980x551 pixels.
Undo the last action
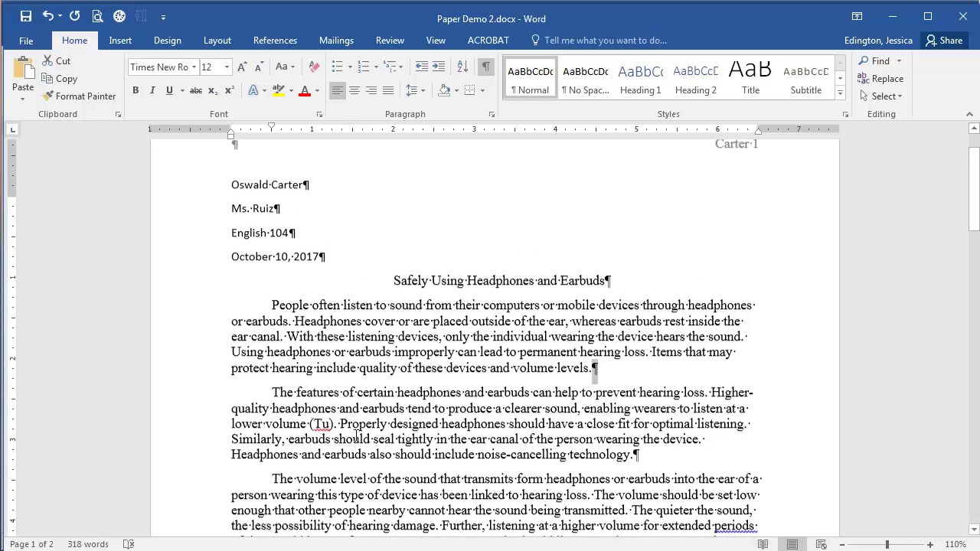pos(47,16)
